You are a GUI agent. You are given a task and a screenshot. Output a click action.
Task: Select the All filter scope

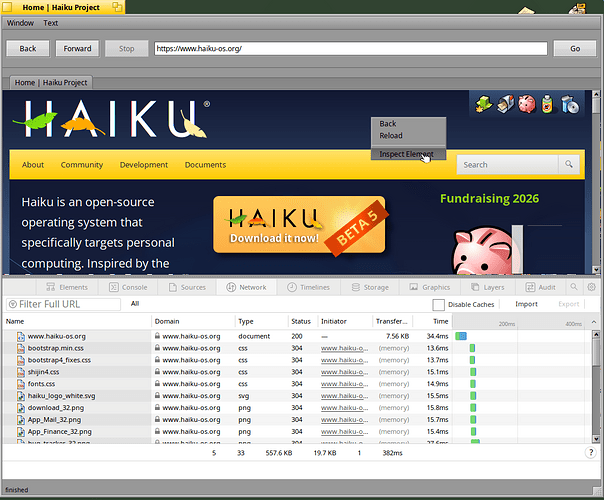coord(135,304)
